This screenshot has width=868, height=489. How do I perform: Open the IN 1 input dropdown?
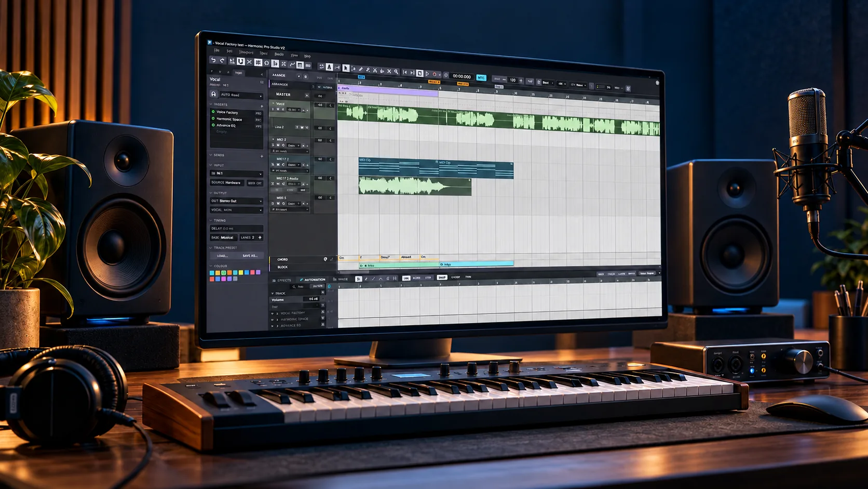coord(236,173)
